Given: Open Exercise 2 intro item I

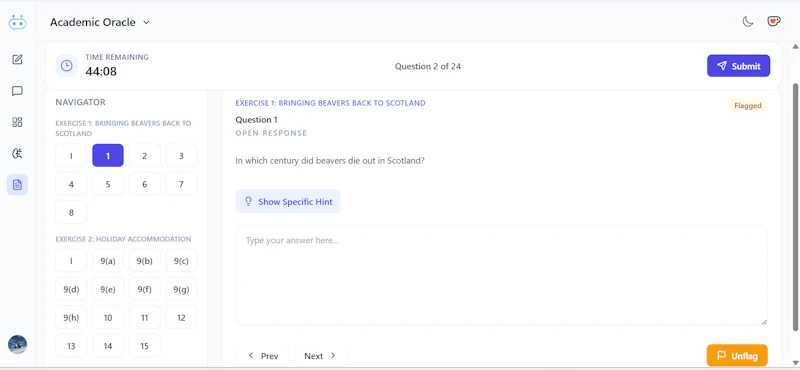Looking at the screenshot, I should (71, 261).
